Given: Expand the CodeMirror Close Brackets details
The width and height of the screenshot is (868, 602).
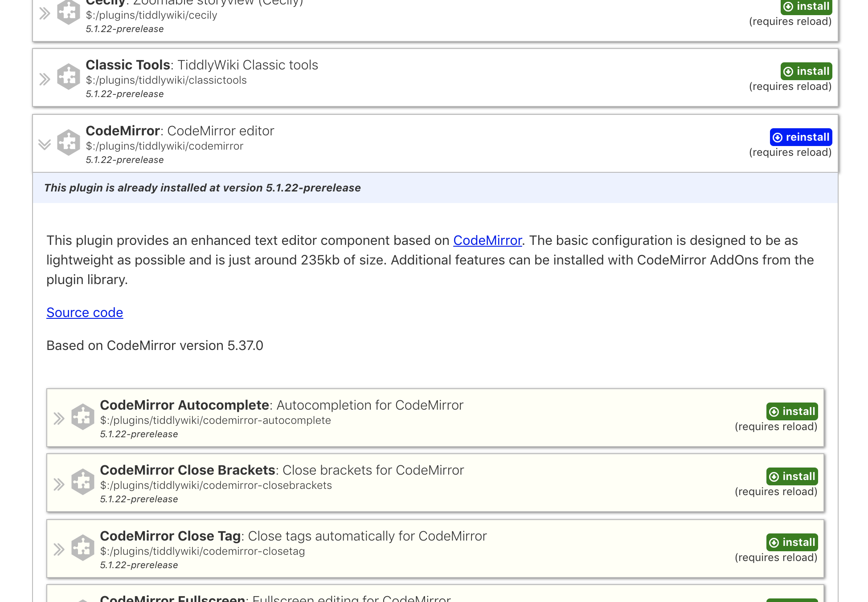Looking at the screenshot, I should click(59, 484).
